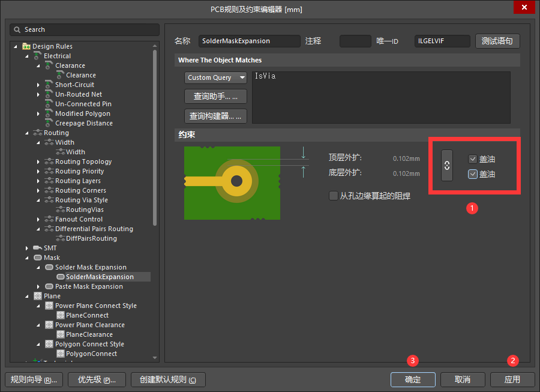Click the DiffPairsRouting rule icon
The height and width of the screenshot is (392, 540).
click(61, 238)
